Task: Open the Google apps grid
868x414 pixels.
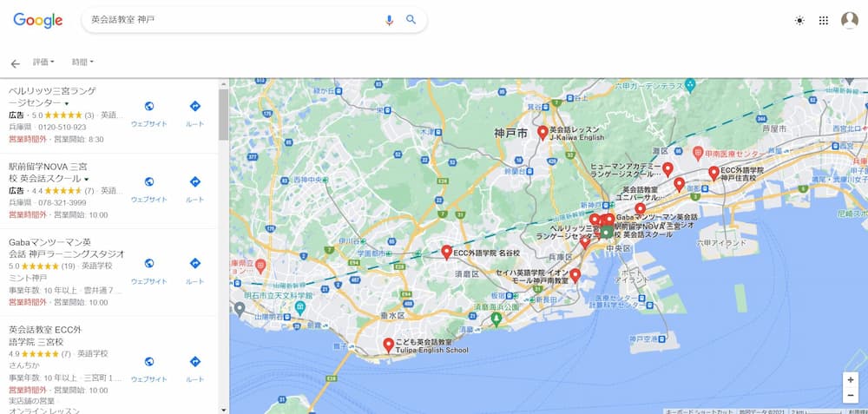Action: pos(824,21)
